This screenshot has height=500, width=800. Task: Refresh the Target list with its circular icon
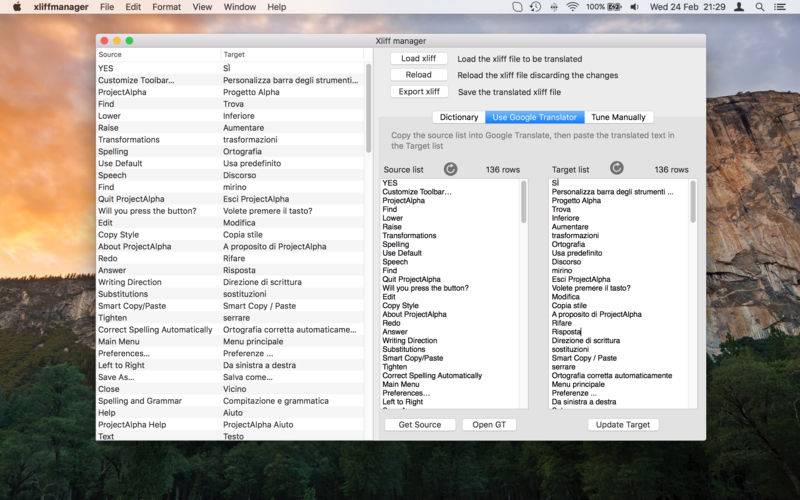click(617, 168)
